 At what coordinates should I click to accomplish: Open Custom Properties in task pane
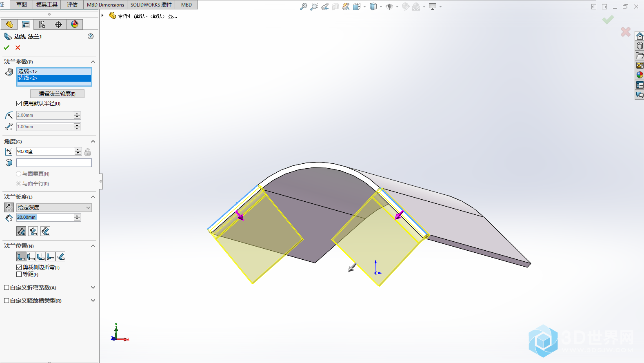[640, 85]
